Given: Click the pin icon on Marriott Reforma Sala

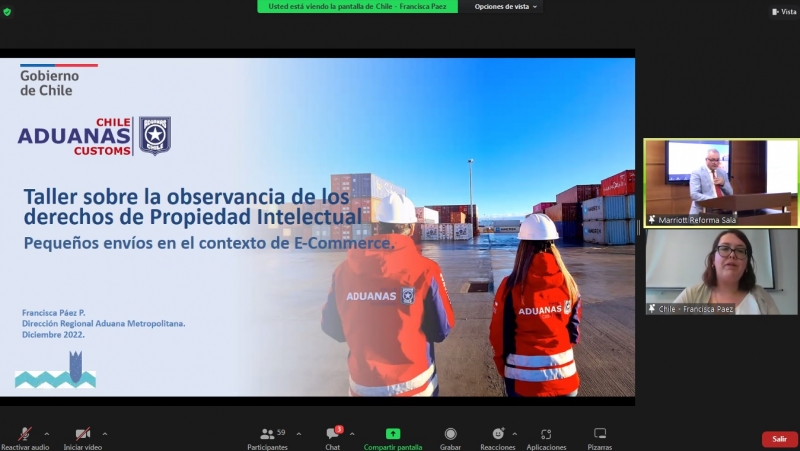Looking at the screenshot, I should 652,220.
